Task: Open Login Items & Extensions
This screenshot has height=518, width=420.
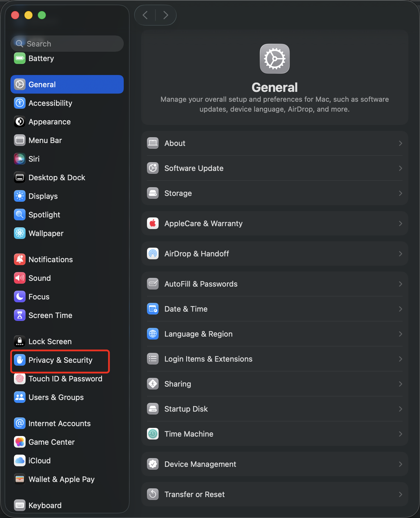Action: point(274,359)
